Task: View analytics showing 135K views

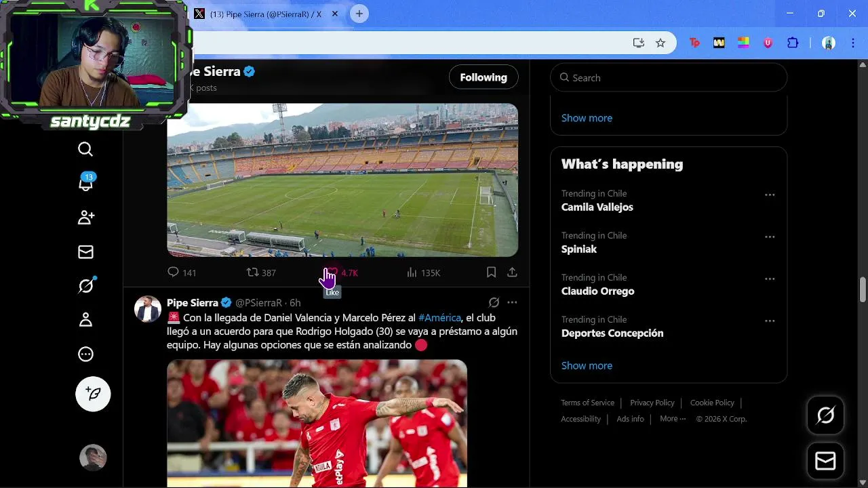Action: (423, 272)
